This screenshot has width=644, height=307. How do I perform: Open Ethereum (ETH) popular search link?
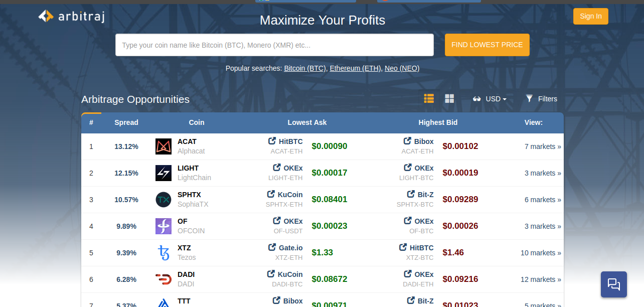(x=356, y=68)
